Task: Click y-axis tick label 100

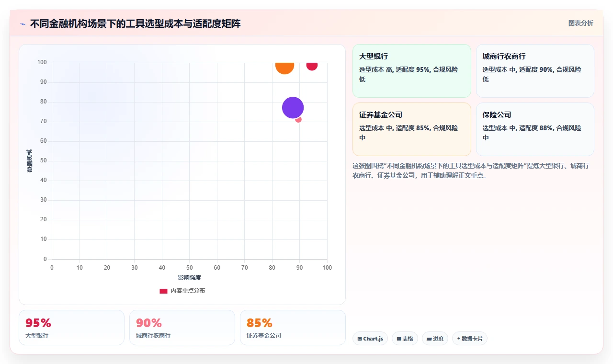Action: (x=42, y=62)
